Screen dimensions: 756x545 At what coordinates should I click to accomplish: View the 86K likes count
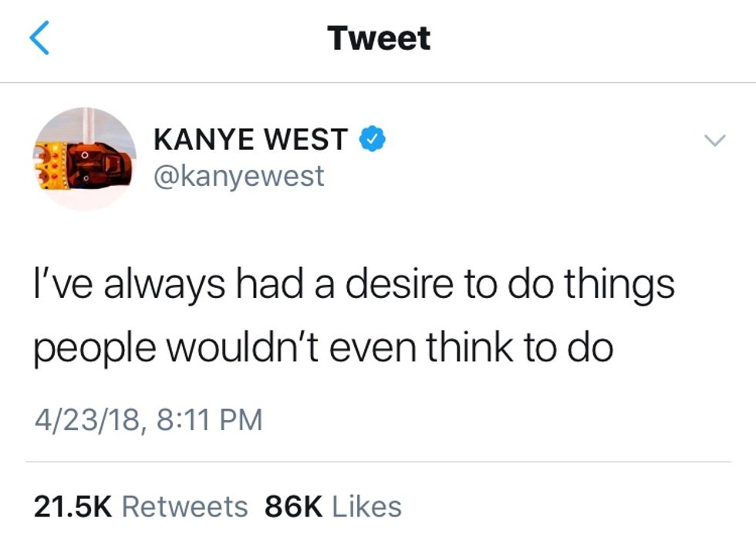point(294,506)
